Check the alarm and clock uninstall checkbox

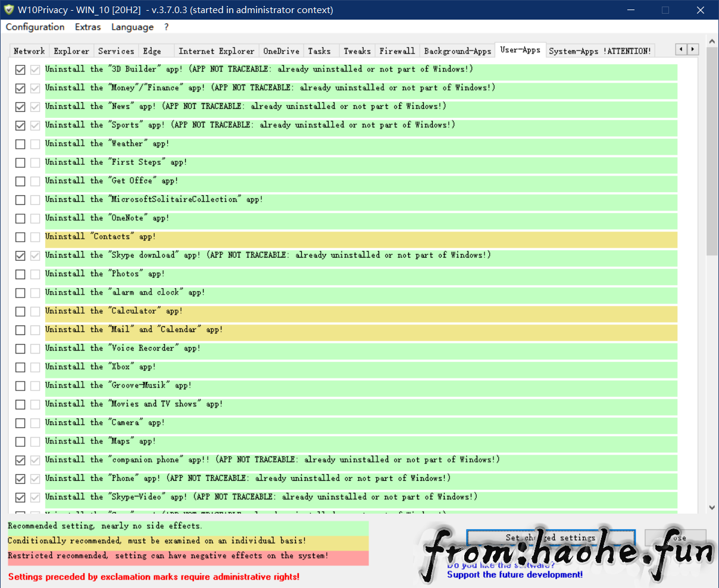(x=20, y=293)
